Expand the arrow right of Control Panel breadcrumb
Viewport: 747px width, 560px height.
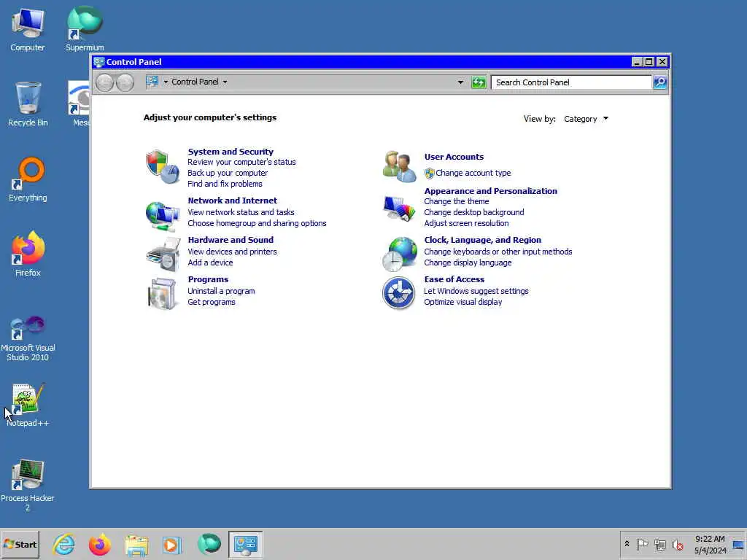pos(225,82)
